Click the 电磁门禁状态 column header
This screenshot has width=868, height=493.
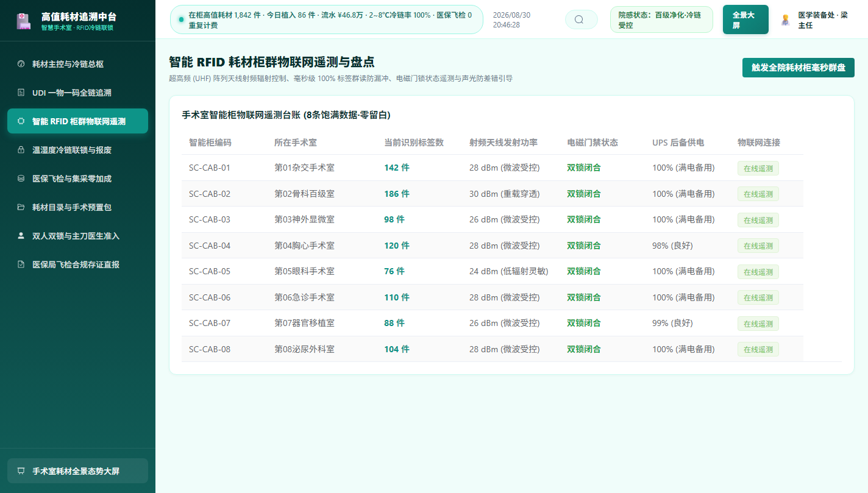point(592,143)
